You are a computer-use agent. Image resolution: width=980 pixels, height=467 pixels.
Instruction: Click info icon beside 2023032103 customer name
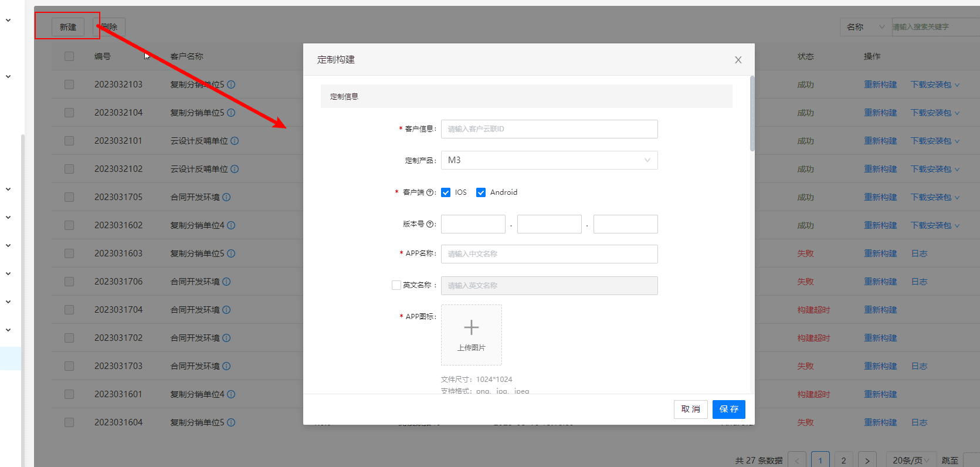pyautogui.click(x=231, y=84)
